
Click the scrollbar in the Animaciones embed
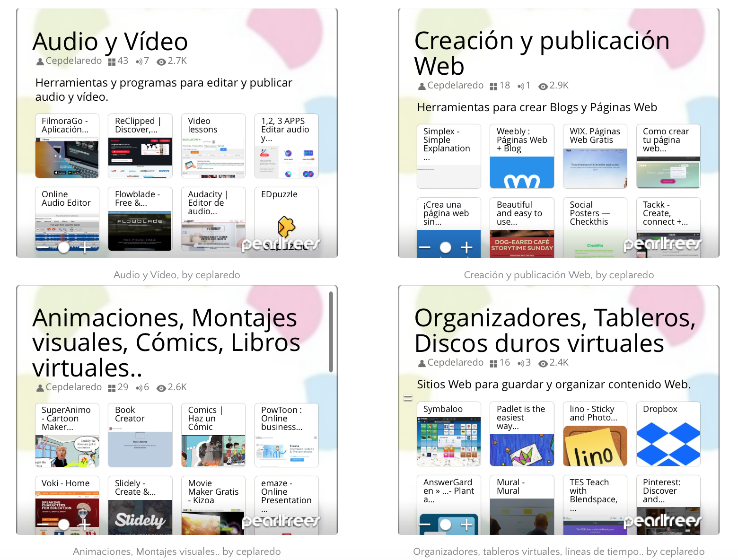click(x=331, y=331)
